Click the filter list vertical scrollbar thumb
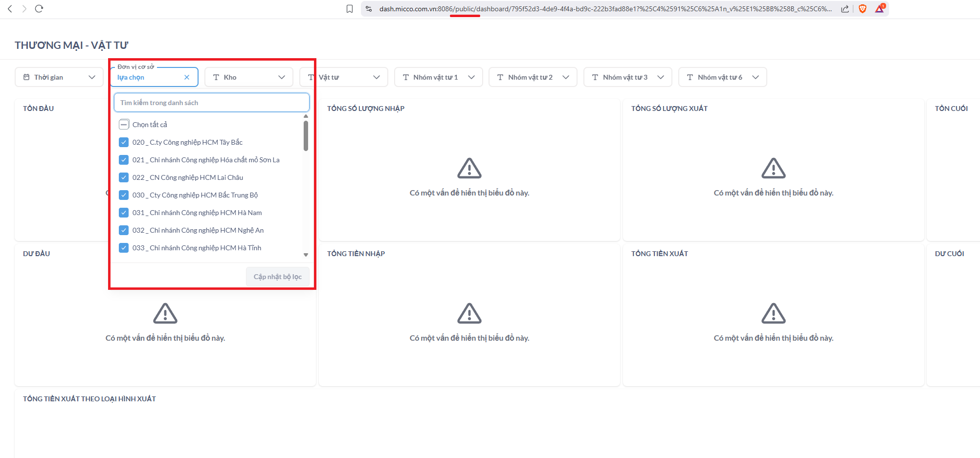Image resolution: width=980 pixels, height=458 pixels. (x=306, y=135)
